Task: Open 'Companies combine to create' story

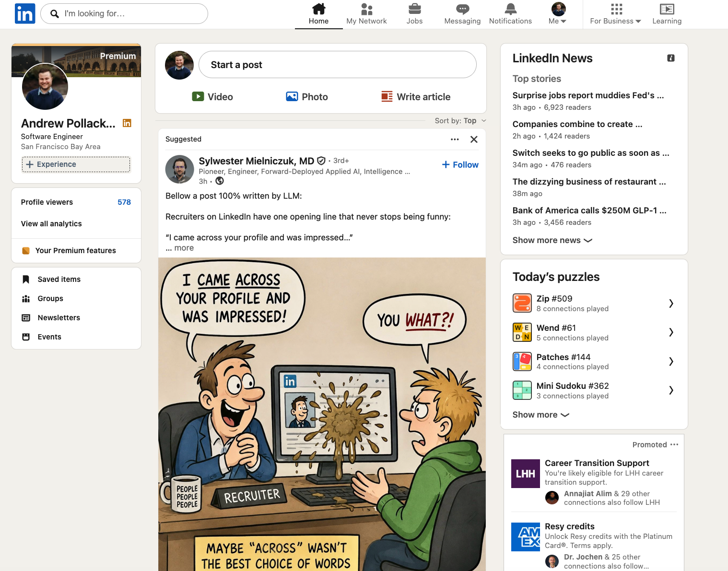Action: pyautogui.click(x=577, y=124)
